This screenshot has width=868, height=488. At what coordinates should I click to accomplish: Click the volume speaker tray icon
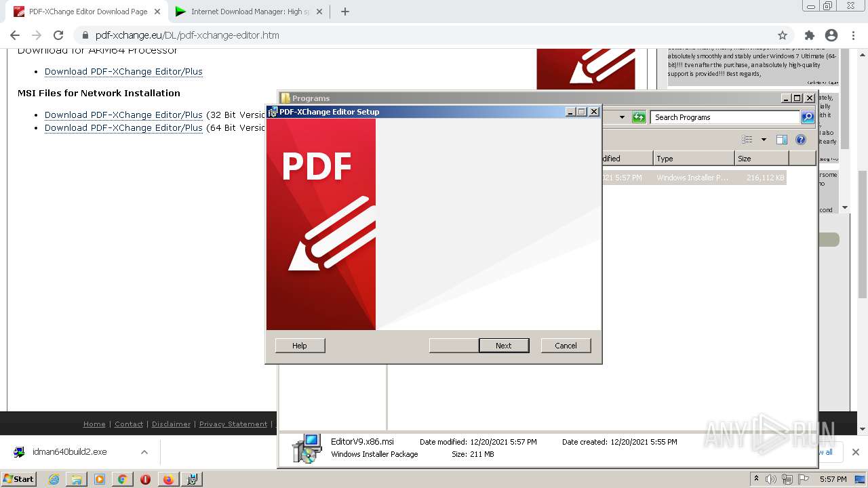tap(771, 479)
